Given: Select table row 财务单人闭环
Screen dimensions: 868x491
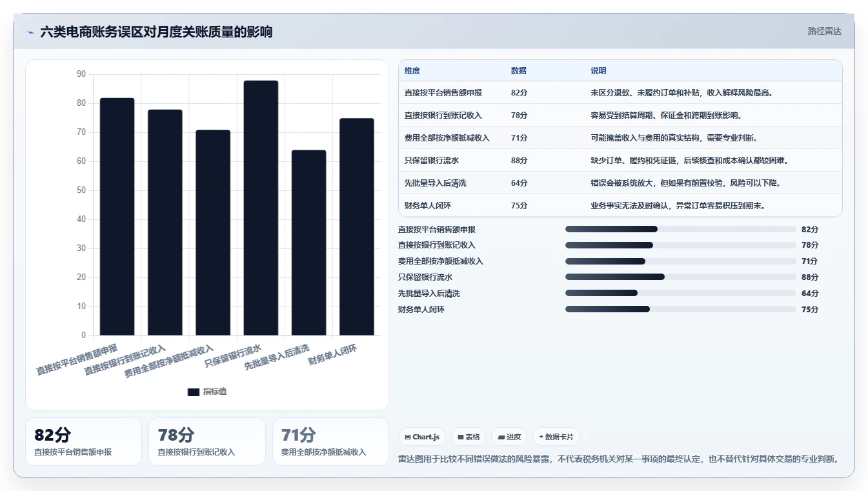Looking at the screenshot, I should point(620,206).
